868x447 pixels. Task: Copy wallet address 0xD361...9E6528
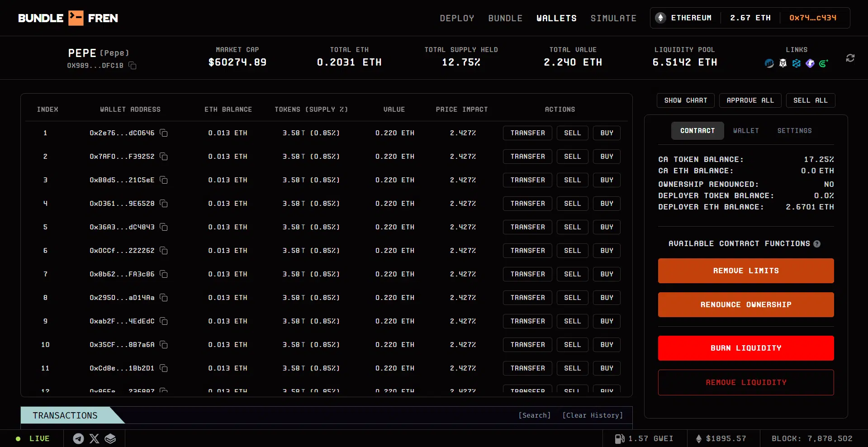(x=164, y=204)
